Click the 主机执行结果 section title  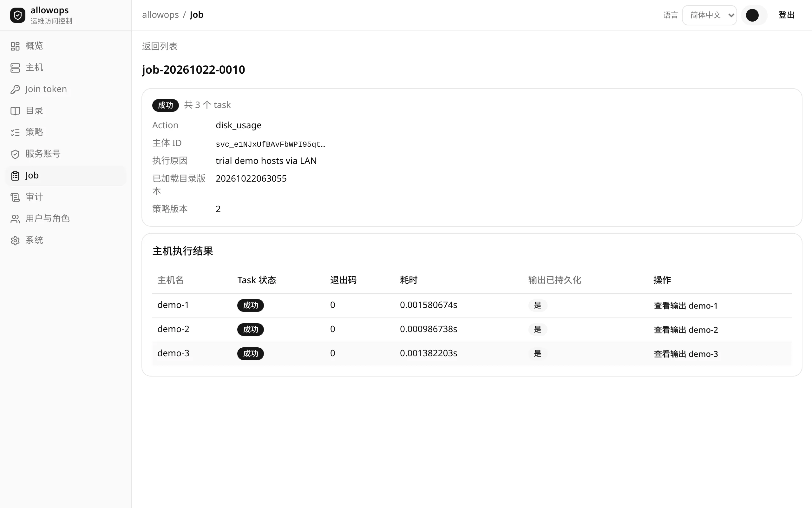pyautogui.click(x=182, y=251)
